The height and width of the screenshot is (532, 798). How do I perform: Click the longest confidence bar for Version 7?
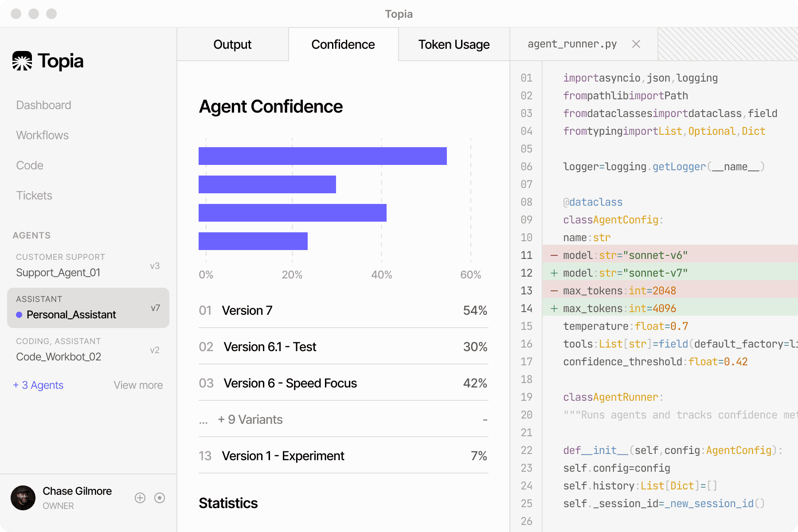pyautogui.click(x=323, y=156)
